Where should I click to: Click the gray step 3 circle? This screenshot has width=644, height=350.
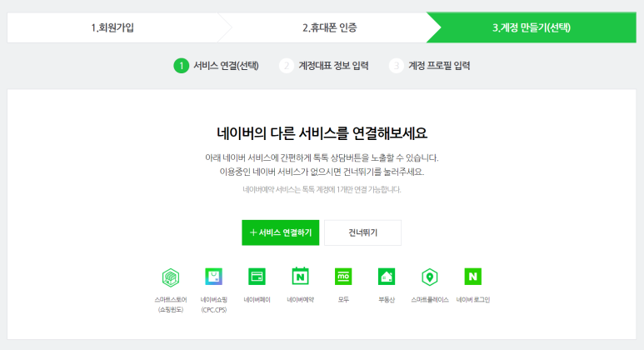(x=397, y=66)
